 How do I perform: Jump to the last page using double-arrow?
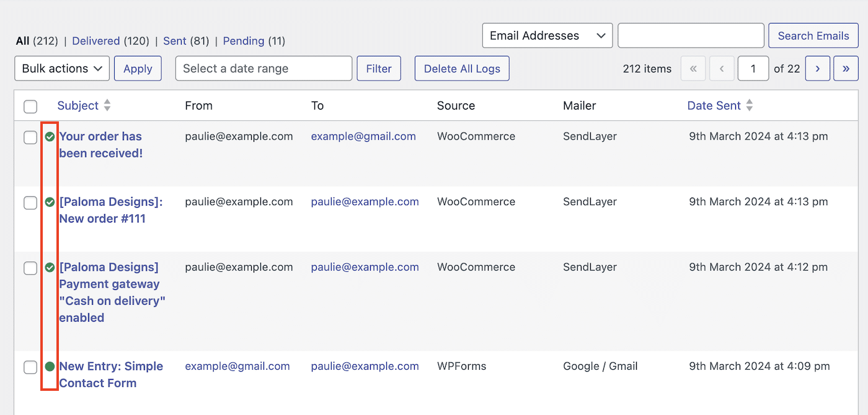846,68
